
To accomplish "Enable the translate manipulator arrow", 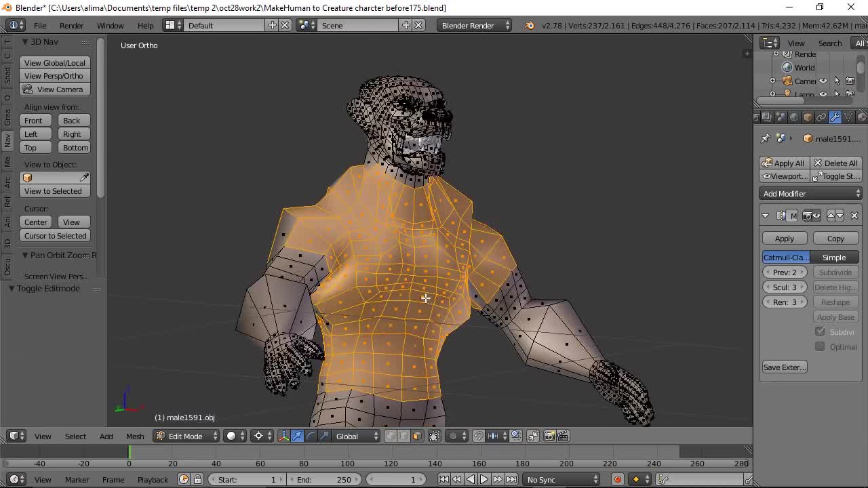I will (297, 436).
